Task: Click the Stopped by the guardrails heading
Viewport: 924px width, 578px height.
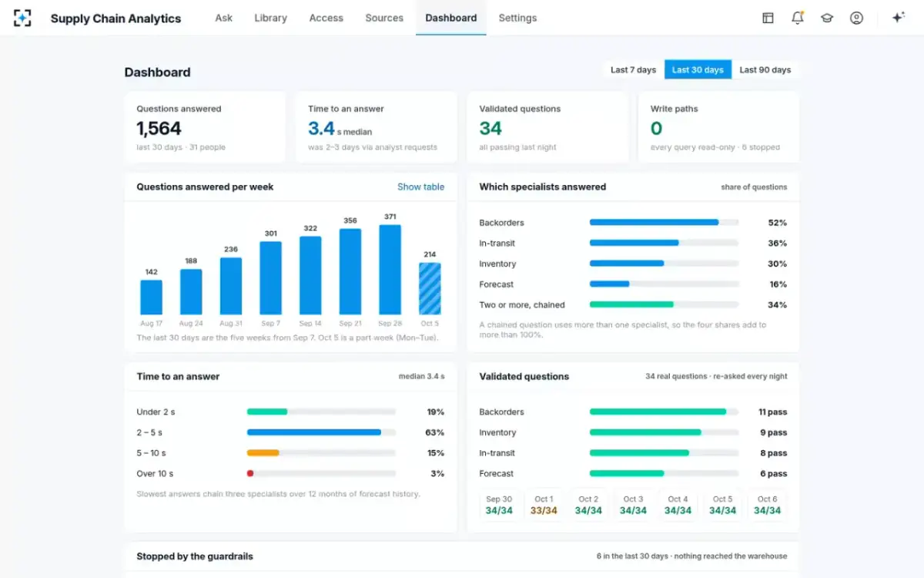Action: (195, 556)
